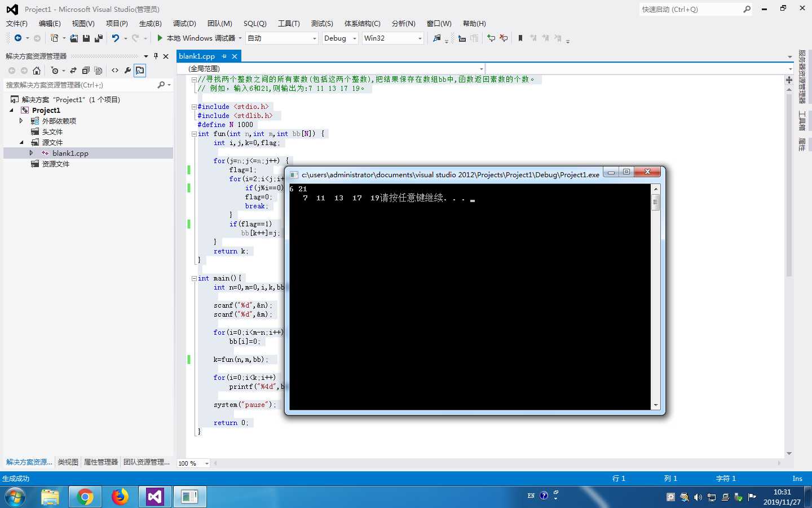The image size is (812, 508).
Task: Open the file explorer taskbar icon
Action: (x=50, y=497)
